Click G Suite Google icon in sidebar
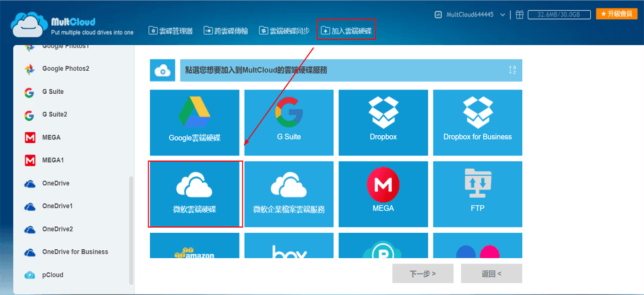This screenshot has height=295, width=644. click(29, 92)
